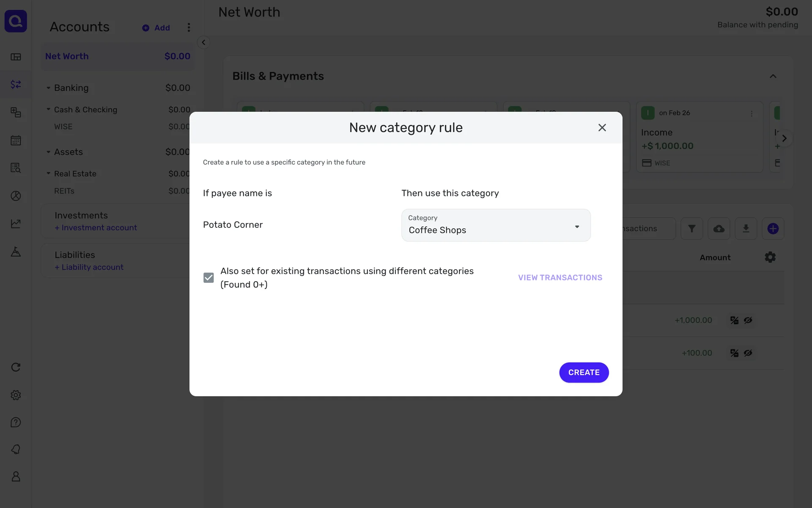Click the cloud upload icon
The height and width of the screenshot is (508, 812).
(719, 229)
